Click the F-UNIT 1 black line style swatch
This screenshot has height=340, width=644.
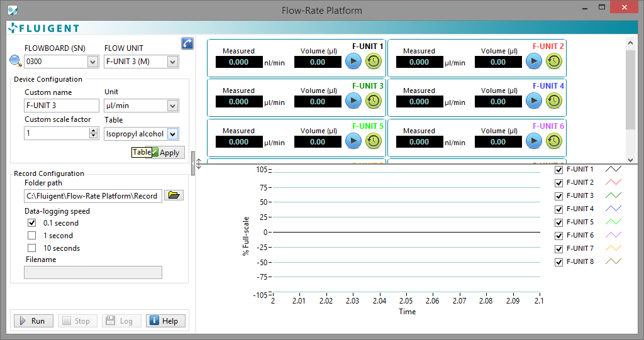click(x=613, y=169)
